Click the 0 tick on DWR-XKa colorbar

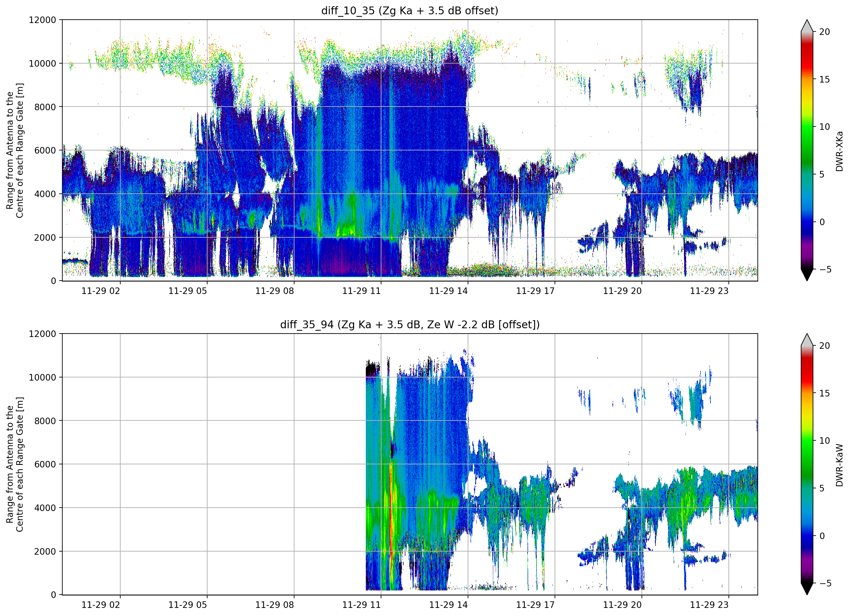[822, 222]
